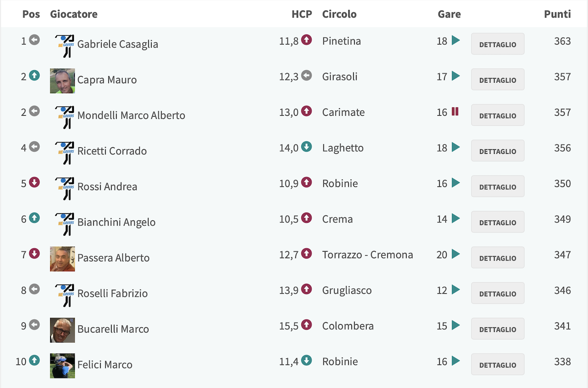Click the green up arrow beside Capra Mauro's position
The image size is (588, 388).
34,75
